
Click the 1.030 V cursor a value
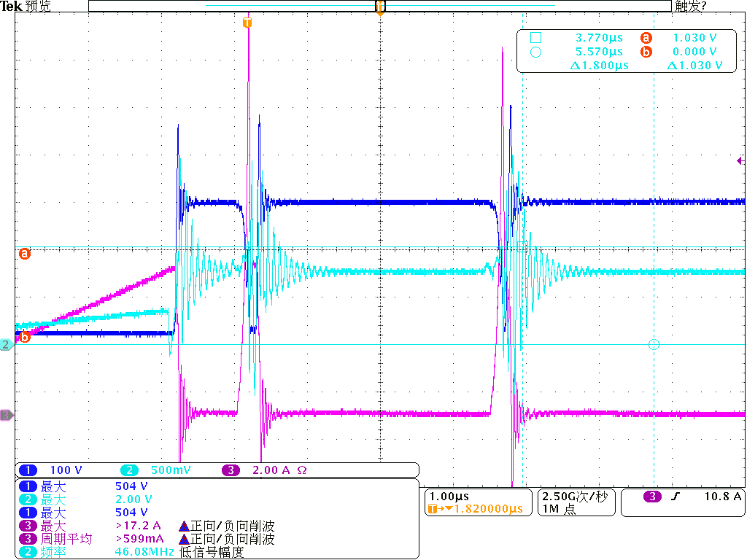point(694,38)
